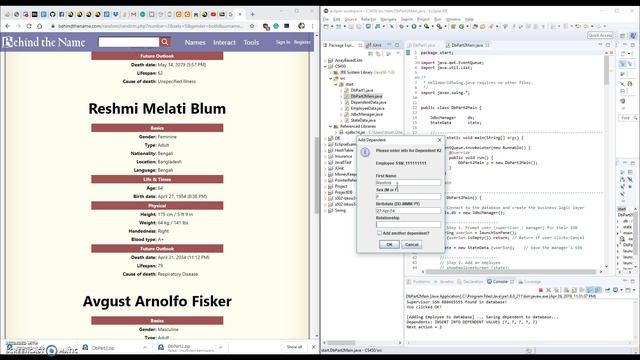Viewport: 640px width, 360px height.
Task: Click Eclipse New toolbar icon
Action: point(327,27)
